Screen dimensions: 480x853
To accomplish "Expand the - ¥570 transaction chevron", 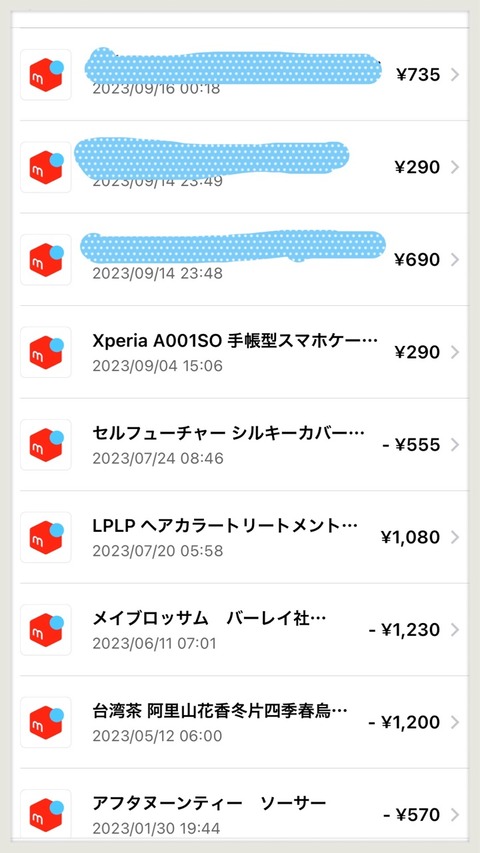I will pos(455,814).
